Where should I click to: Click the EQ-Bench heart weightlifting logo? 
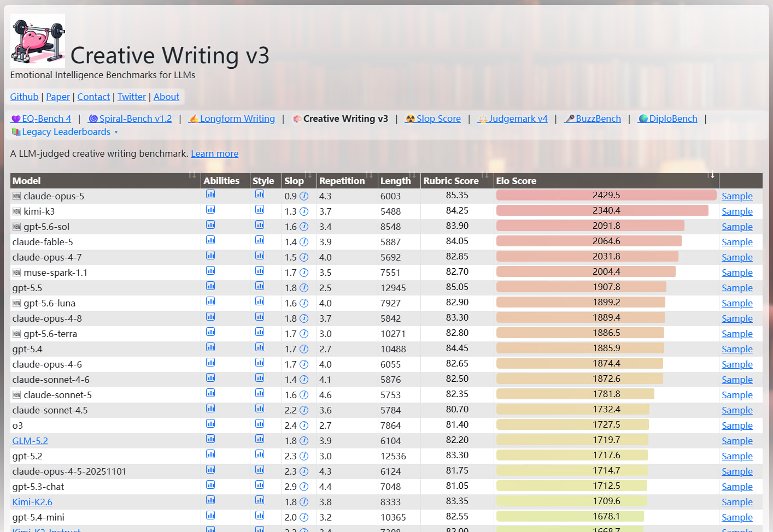tap(38, 41)
